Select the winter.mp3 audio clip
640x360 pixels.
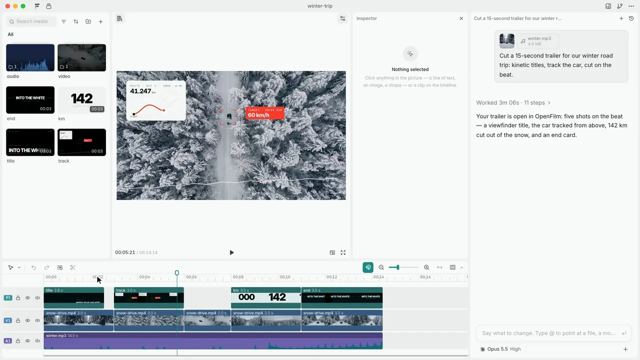click(213, 341)
